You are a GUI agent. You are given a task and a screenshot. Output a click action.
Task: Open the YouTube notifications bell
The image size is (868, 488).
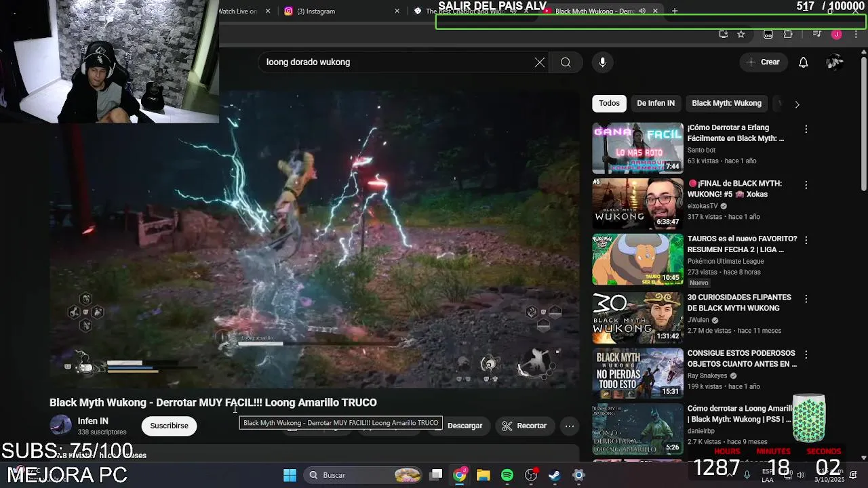click(x=803, y=62)
